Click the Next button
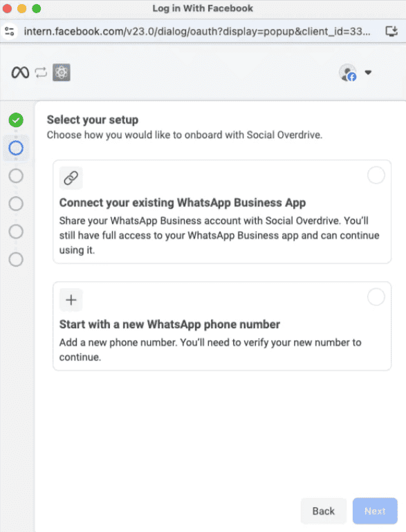Image resolution: width=406 pixels, height=532 pixels. point(375,511)
